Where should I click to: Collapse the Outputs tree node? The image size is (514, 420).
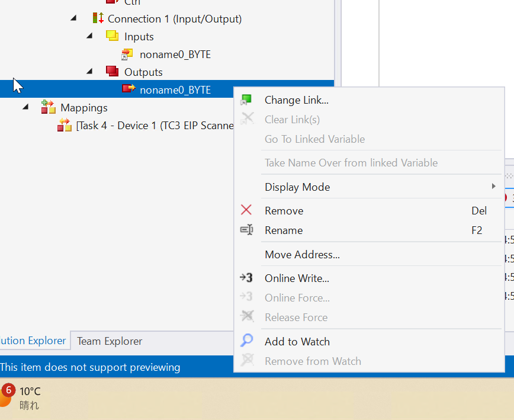point(89,72)
